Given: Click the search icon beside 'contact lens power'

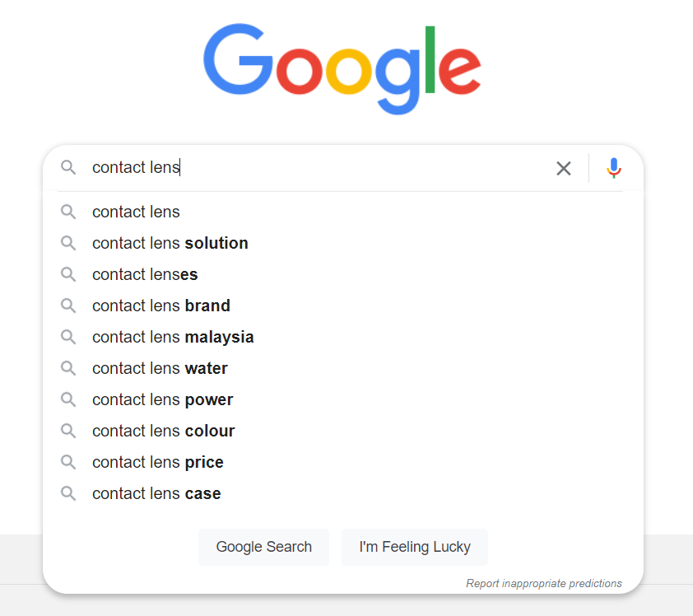Looking at the screenshot, I should (69, 399).
